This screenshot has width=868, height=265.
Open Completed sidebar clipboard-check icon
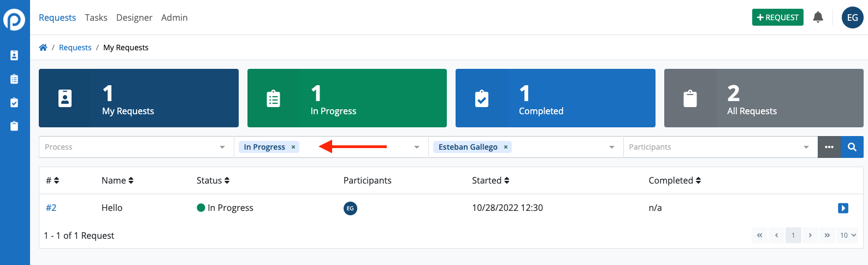tap(14, 103)
